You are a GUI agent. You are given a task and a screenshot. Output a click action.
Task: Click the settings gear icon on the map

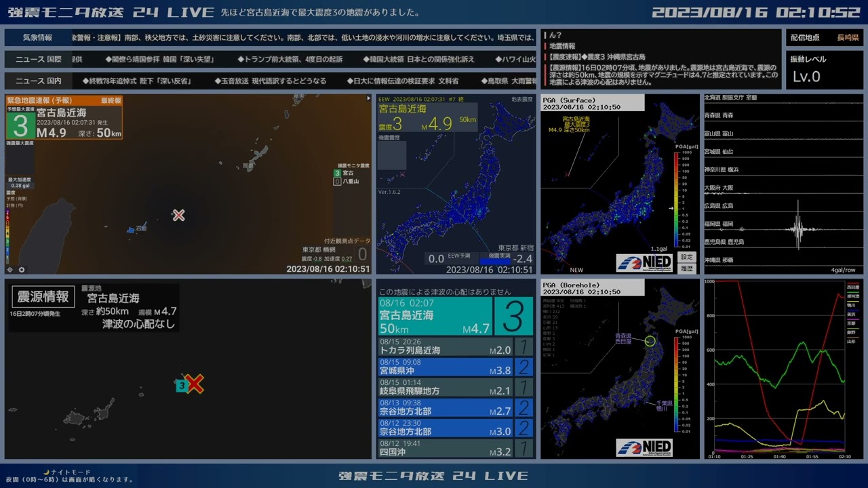tap(21, 270)
